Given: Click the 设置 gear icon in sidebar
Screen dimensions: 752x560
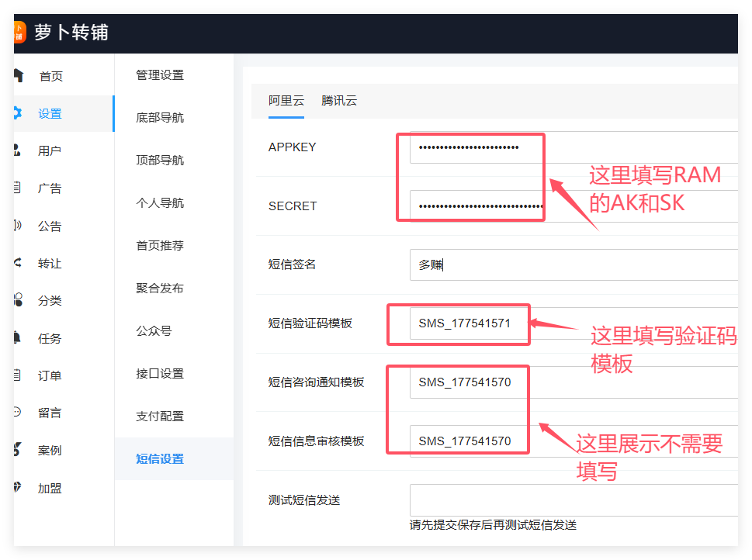Looking at the screenshot, I should [18, 113].
